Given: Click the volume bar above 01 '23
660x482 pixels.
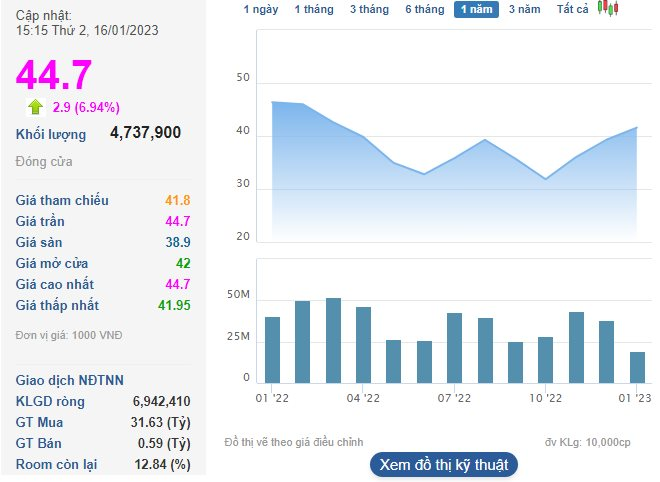Looking at the screenshot, I should point(637,367).
